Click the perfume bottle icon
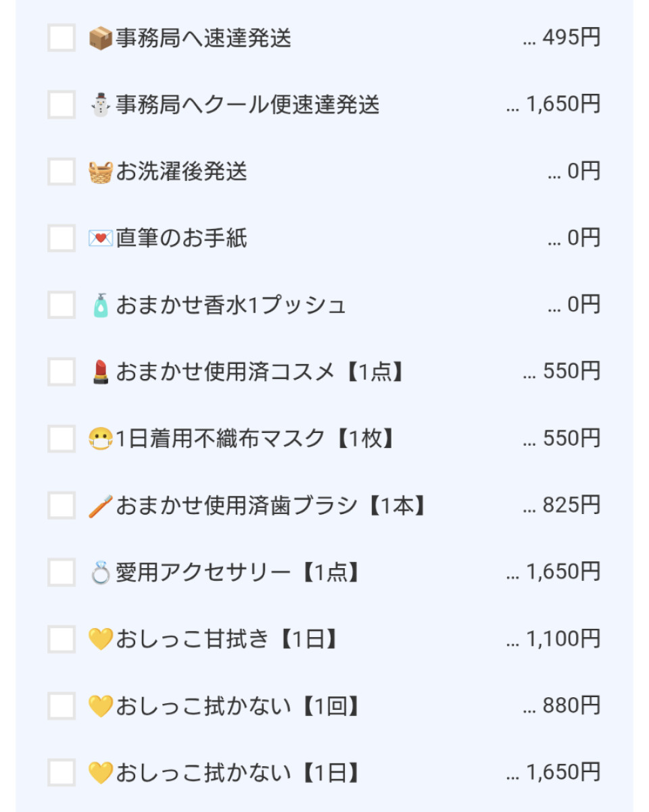The height and width of the screenshot is (812, 649). 101,305
